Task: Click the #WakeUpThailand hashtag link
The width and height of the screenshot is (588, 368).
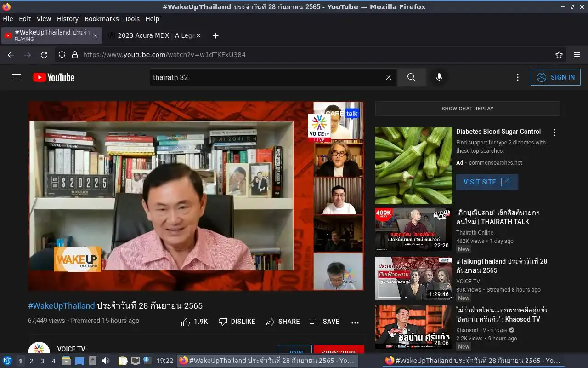Action: (62, 305)
